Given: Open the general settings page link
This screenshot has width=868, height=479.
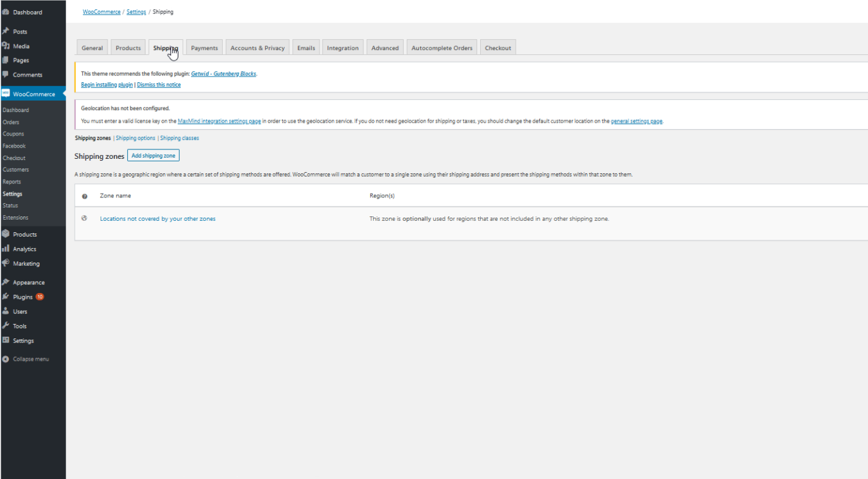Looking at the screenshot, I should pyautogui.click(x=637, y=121).
